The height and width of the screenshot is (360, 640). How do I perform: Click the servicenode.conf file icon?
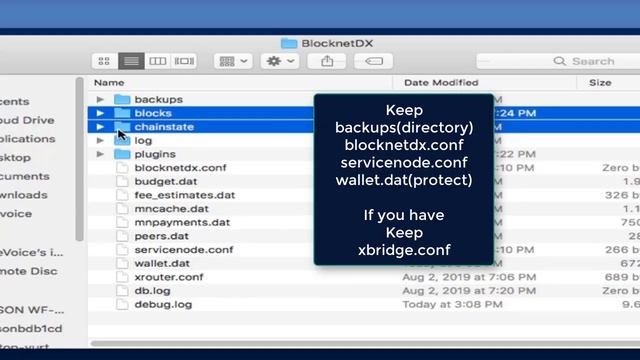[x=122, y=250]
